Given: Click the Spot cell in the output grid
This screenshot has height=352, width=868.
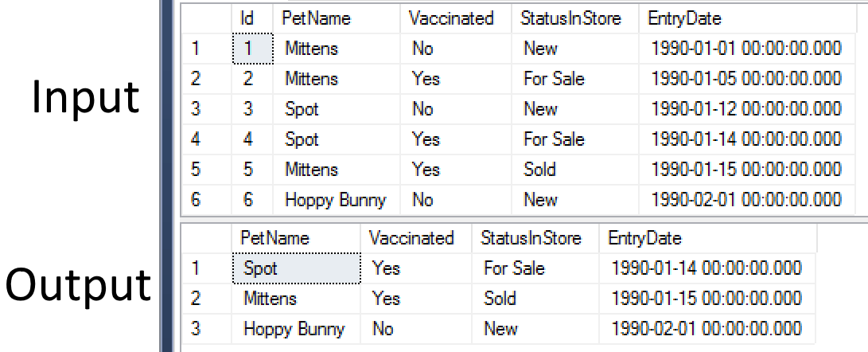Looking at the screenshot, I should tap(260, 268).
